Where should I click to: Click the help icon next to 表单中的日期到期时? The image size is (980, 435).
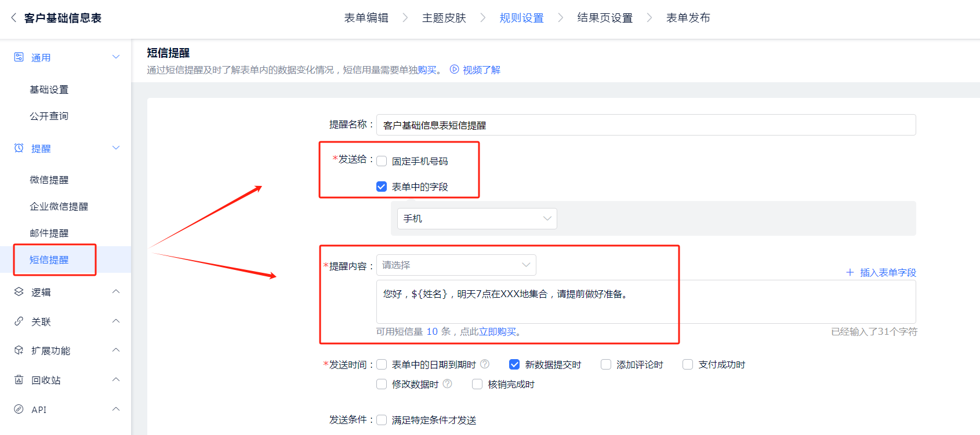click(485, 364)
